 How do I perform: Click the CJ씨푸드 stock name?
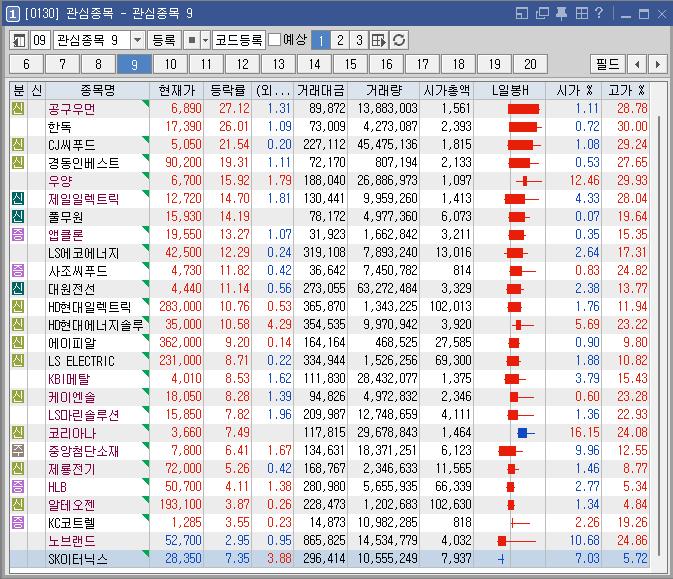(x=71, y=145)
